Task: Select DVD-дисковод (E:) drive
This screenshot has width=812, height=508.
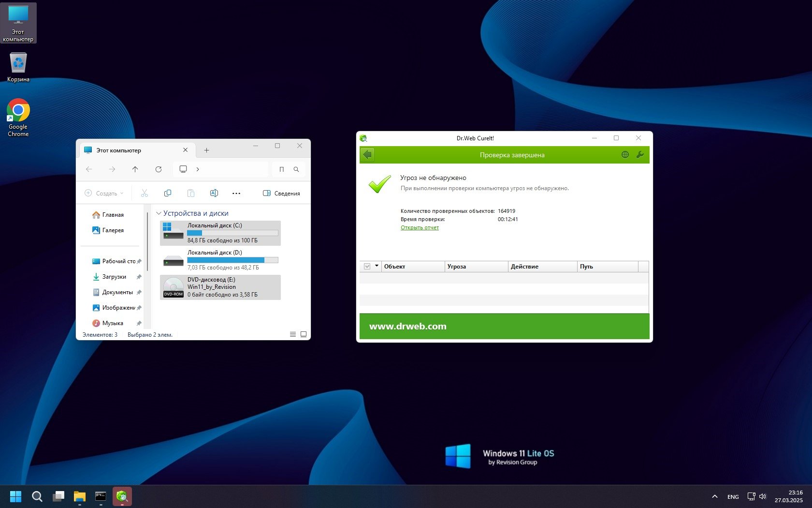Action: pyautogui.click(x=220, y=287)
